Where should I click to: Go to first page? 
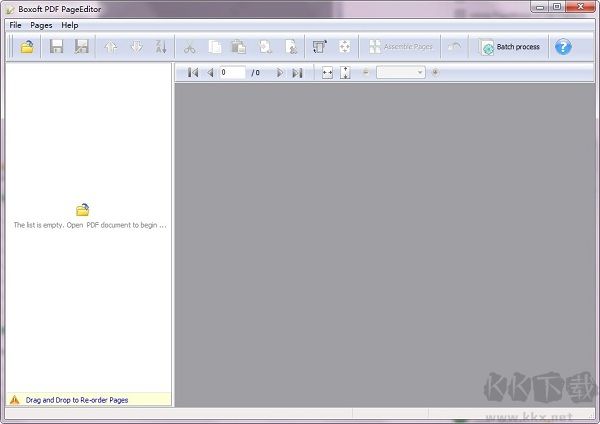pyautogui.click(x=193, y=72)
